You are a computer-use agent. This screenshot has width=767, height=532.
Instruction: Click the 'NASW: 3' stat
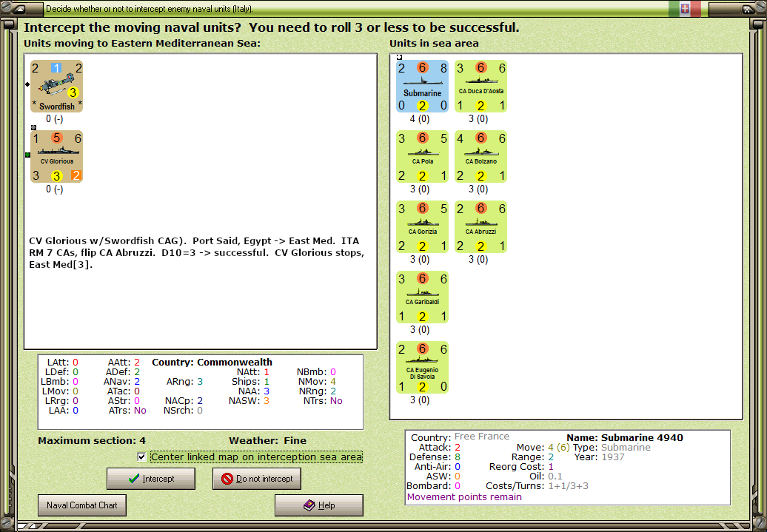250,401
